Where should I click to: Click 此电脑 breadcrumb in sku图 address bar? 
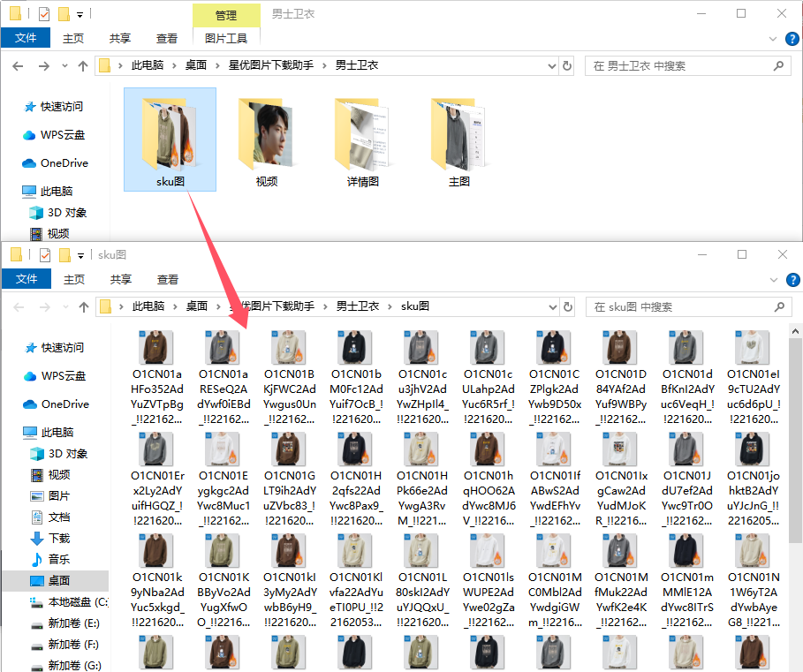click(x=148, y=306)
